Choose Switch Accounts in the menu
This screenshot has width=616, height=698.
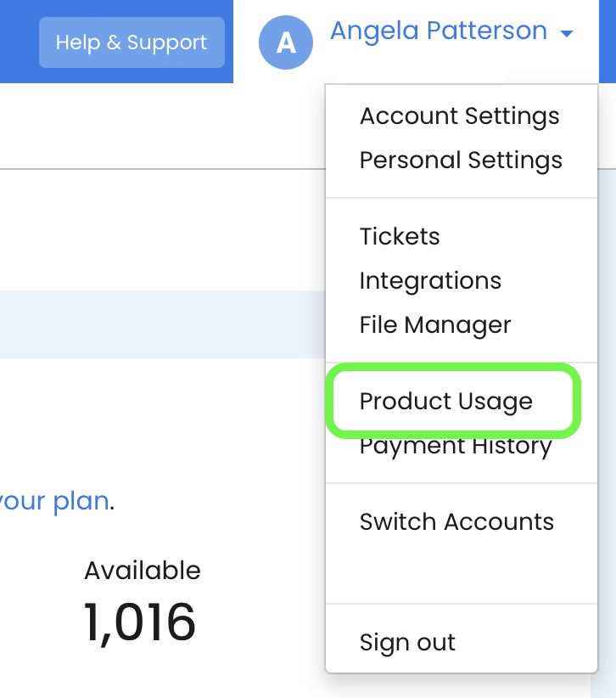(456, 521)
